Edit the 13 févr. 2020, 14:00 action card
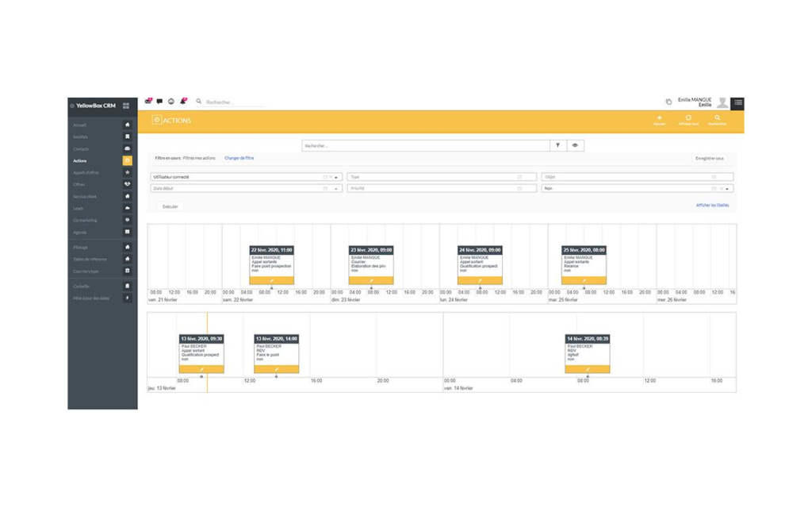 click(x=277, y=369)
